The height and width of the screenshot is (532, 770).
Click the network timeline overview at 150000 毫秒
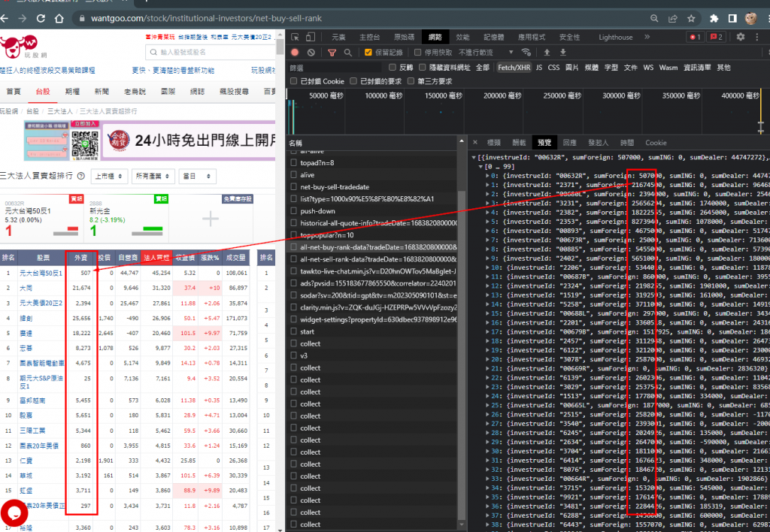pyautogui.click(x=443, y=95)
